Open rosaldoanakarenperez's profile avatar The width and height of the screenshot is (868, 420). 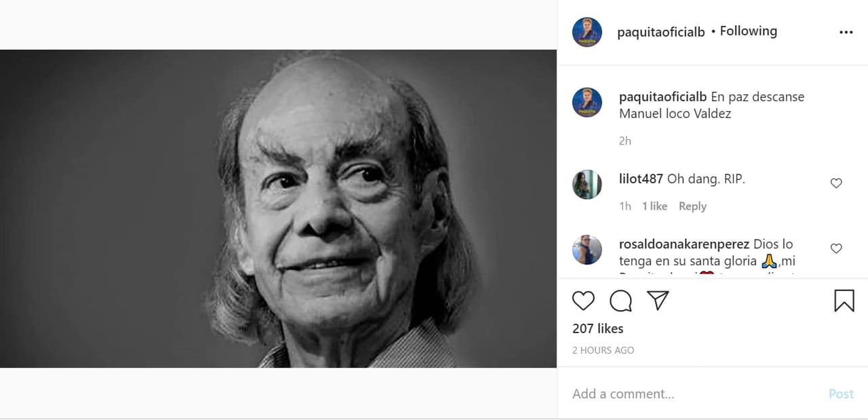(587, 250)
